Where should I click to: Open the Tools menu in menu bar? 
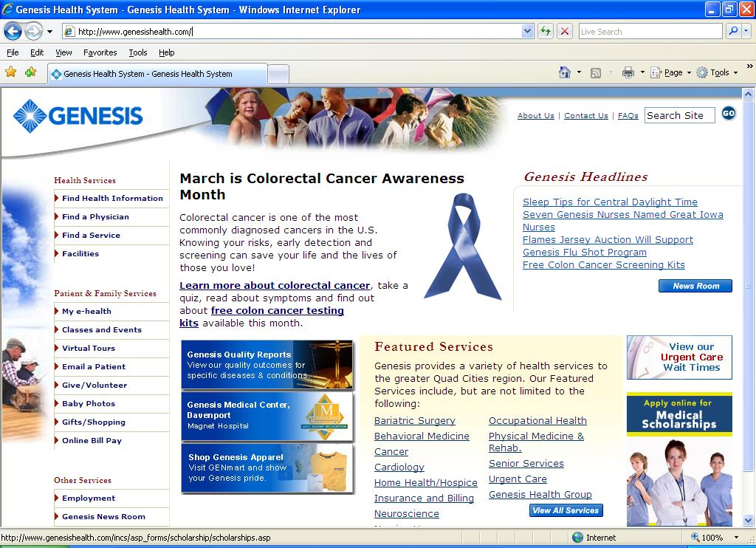tap(138, 52)
